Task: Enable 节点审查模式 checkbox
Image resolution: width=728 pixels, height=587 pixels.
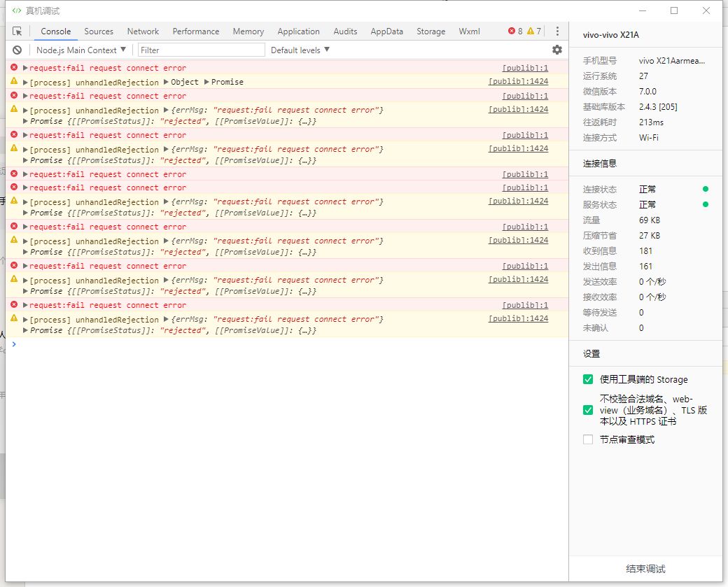Action: 588,439
